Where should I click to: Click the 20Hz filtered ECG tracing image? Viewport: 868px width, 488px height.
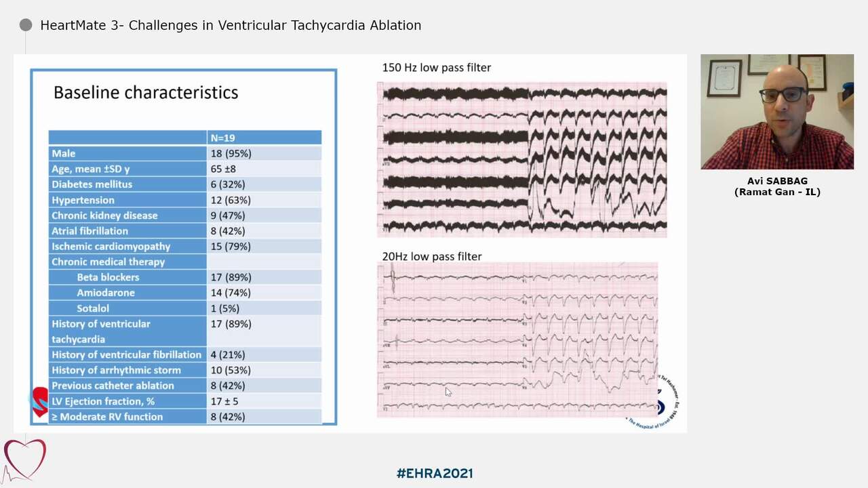coord(517,340)
